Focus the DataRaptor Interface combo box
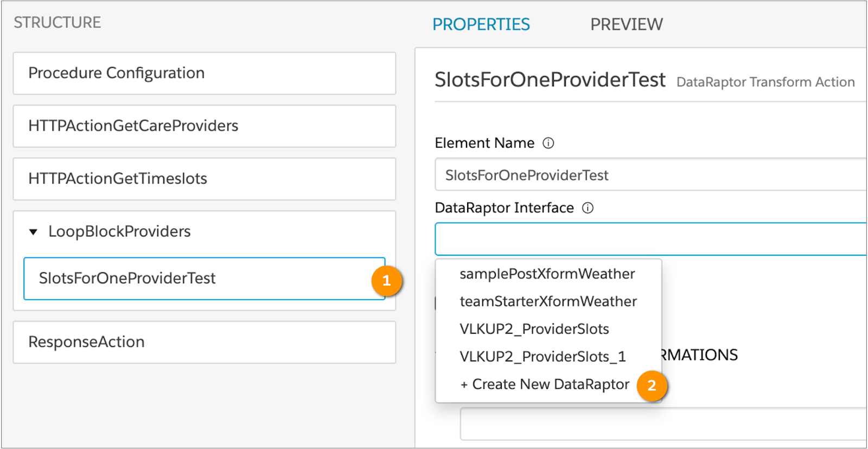 650,239
